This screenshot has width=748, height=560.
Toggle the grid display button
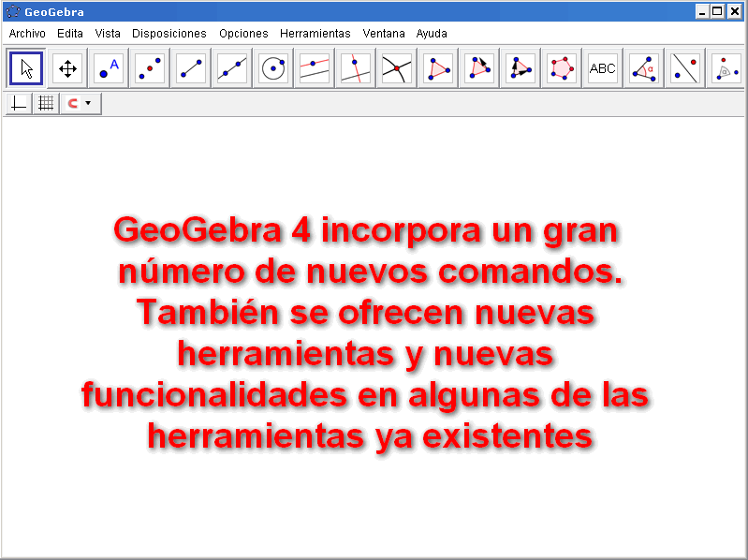[x=45, y=104]
